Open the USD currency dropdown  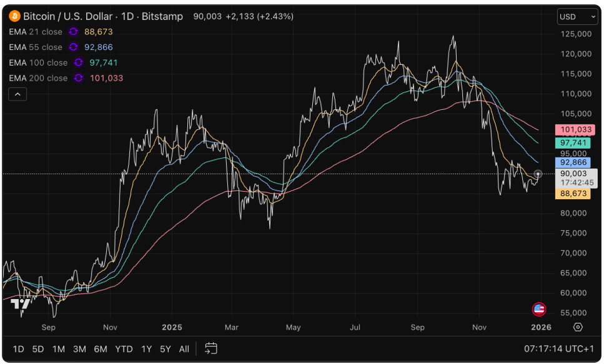point(577,17)
